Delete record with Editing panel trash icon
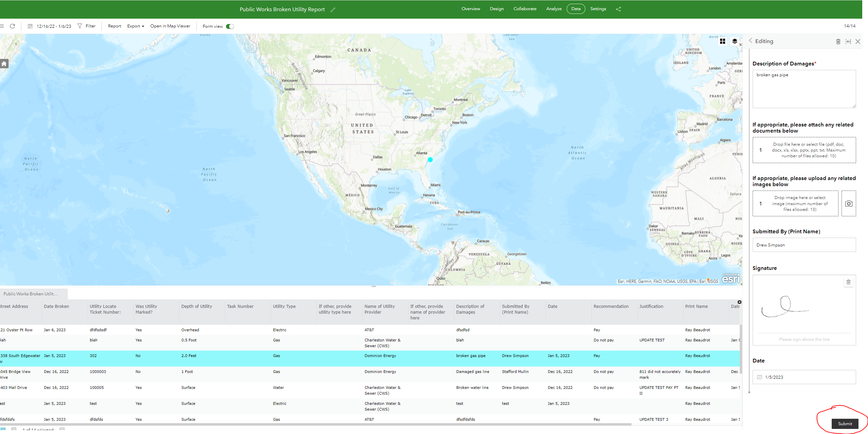Viewport: 868px width, 434px height. coord(838,41)
